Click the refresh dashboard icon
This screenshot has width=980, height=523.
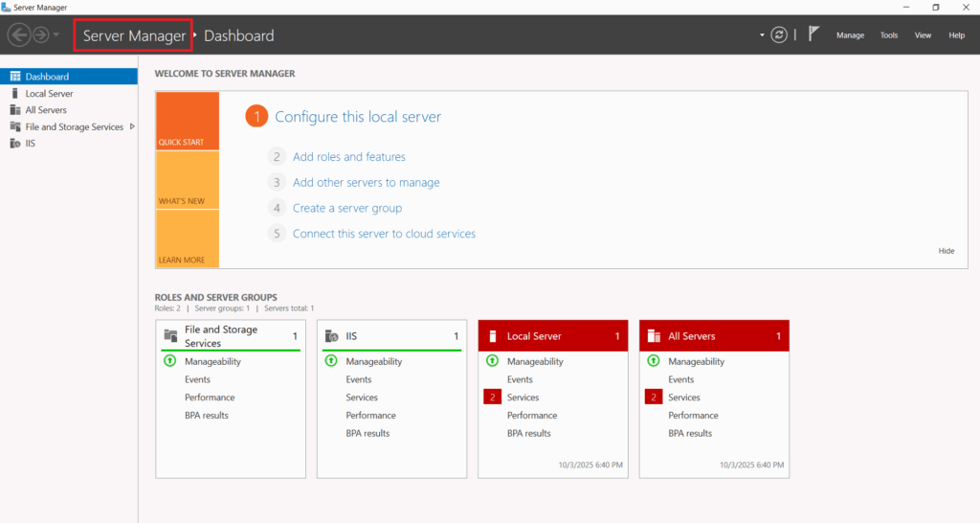780,34
